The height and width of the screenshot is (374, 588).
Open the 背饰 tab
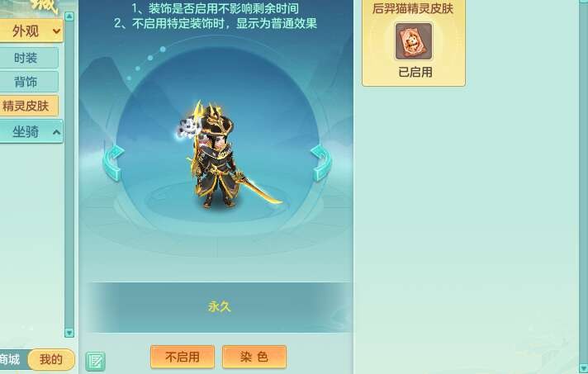tap(29, 82)
